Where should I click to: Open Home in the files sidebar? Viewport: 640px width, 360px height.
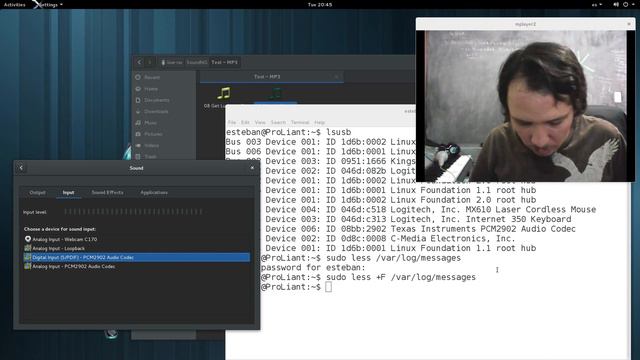[x=151, y=89]
